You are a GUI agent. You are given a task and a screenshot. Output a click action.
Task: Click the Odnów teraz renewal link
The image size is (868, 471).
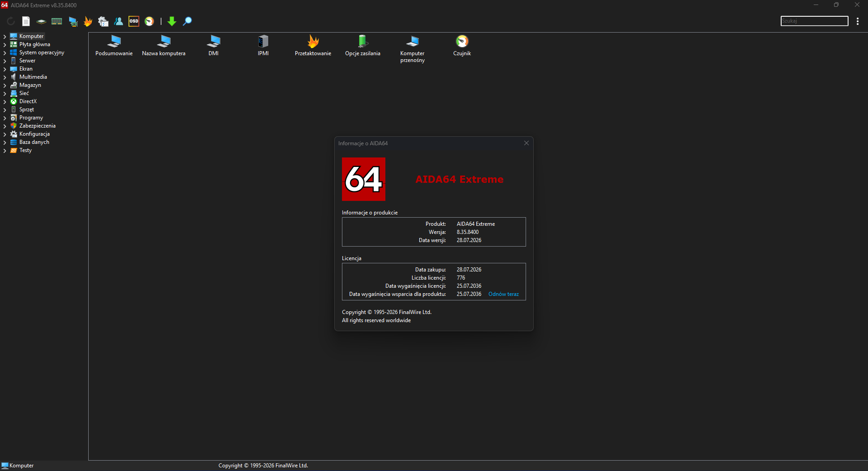click(503, 294)
